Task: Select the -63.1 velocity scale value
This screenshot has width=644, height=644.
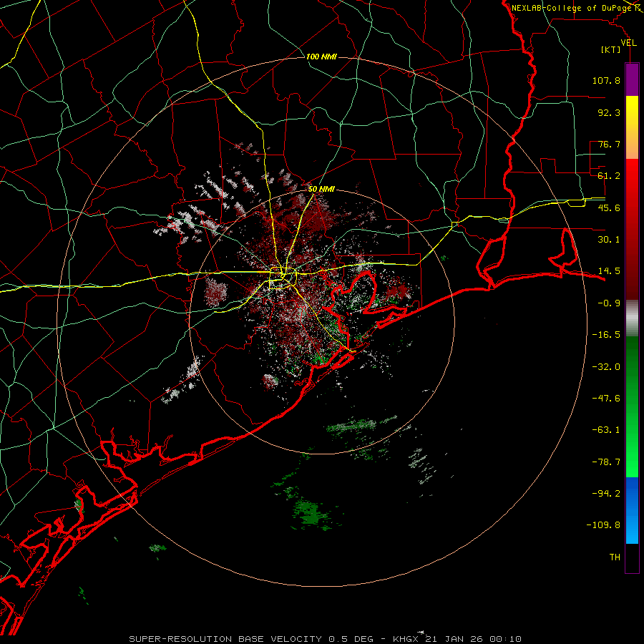Action: [x=606, y=430]
